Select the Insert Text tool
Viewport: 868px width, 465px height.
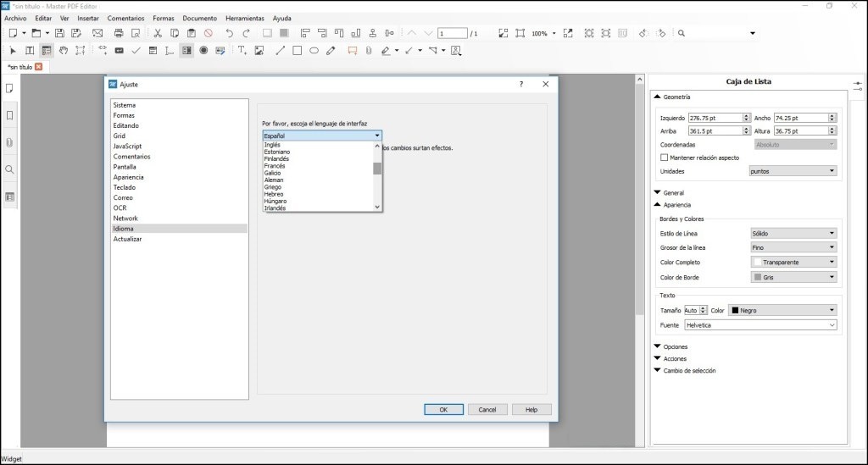242,50
